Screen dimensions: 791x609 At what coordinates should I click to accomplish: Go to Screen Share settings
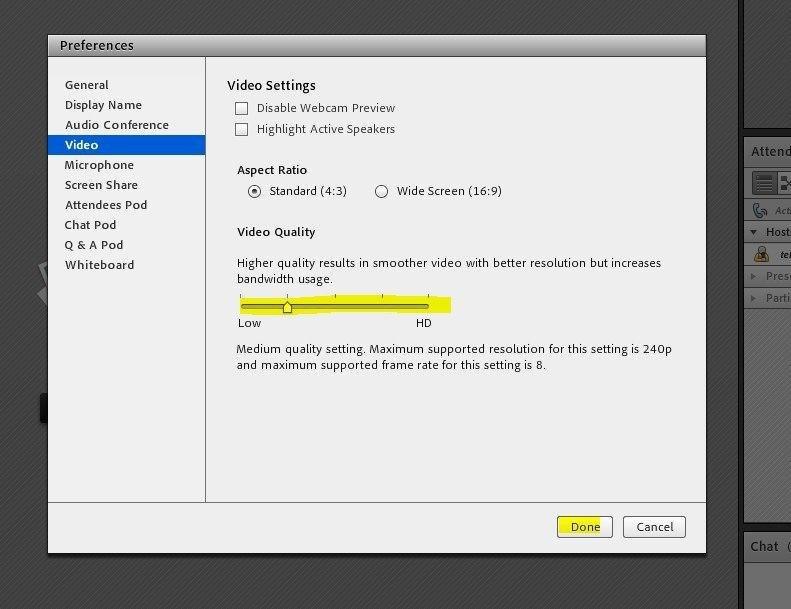click(101, 185)
